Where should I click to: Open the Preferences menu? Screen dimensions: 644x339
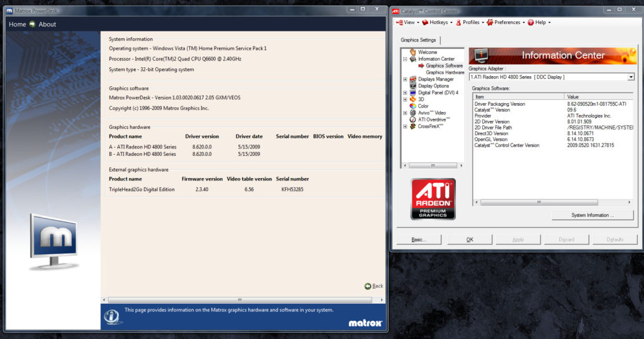507,23
